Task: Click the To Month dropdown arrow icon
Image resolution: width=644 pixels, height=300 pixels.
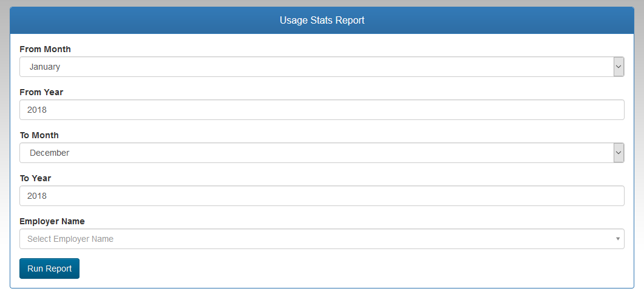Action: [619, 153]
